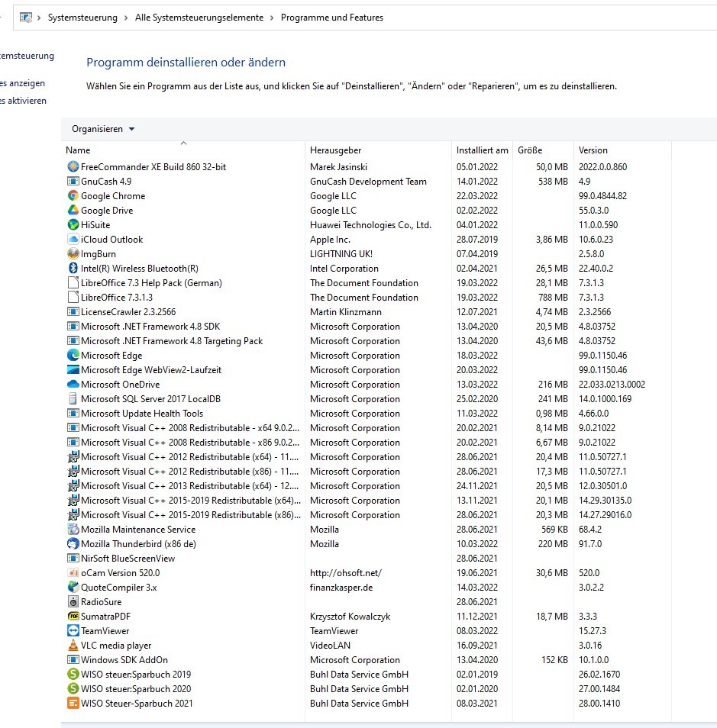
Task: Click the Microsoft Edge WebView2-Laufzeit icon
Action: tap(73, 370)
